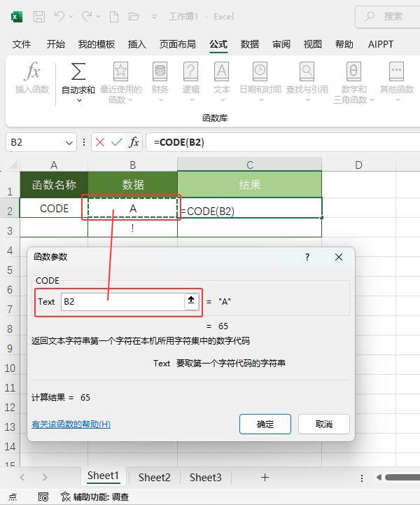This screenshot has width=420, height=505.
Task: Collapse dialog using the range selector arrow
Action: click(191, 300)
